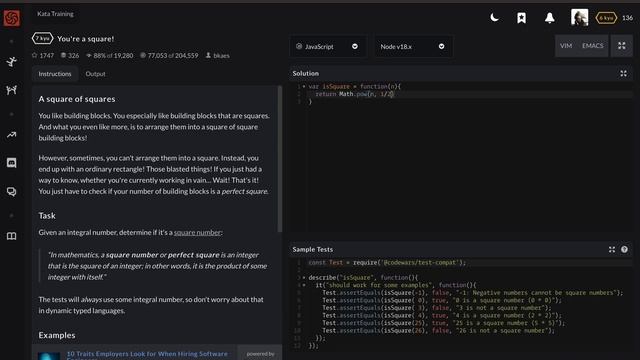Expand the Solution panel
Screen dimensions: 640x360
click(623, 73)
